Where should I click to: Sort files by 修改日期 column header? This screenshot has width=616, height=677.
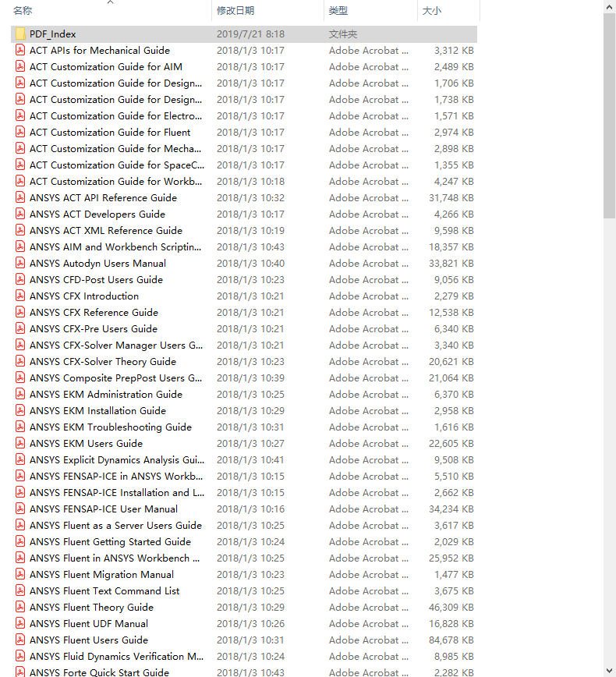click(235, 11)
